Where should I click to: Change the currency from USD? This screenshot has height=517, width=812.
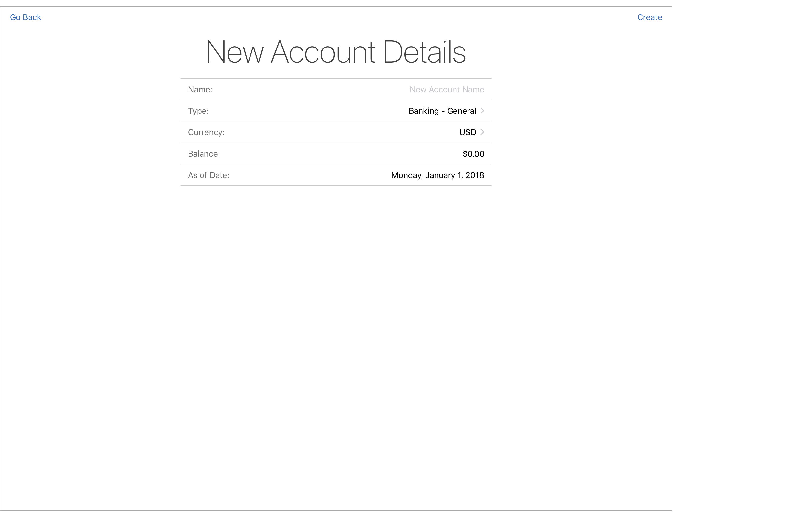pyautogui.click(x=468, y=132)
